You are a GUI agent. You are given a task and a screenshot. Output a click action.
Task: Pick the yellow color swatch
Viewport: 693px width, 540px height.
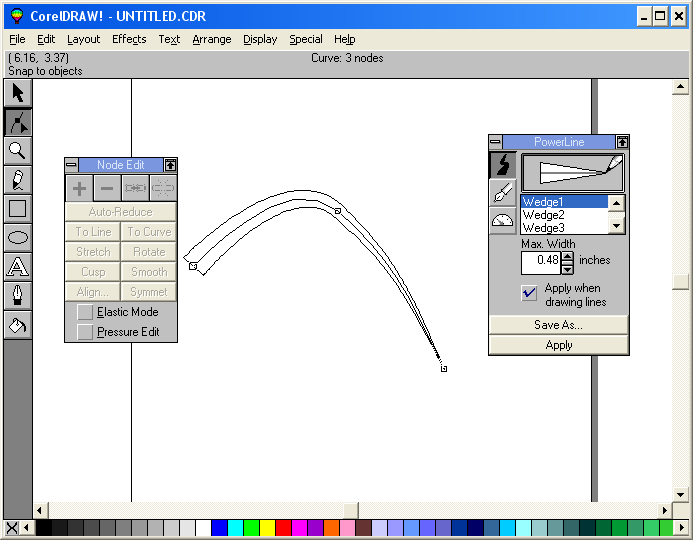pos(267,528)
